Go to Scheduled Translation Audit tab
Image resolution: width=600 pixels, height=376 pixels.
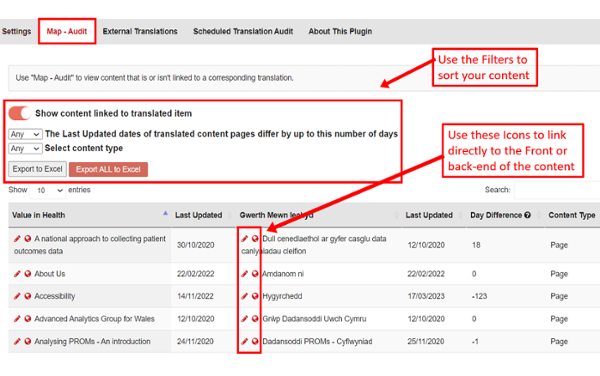pos(243,31)
